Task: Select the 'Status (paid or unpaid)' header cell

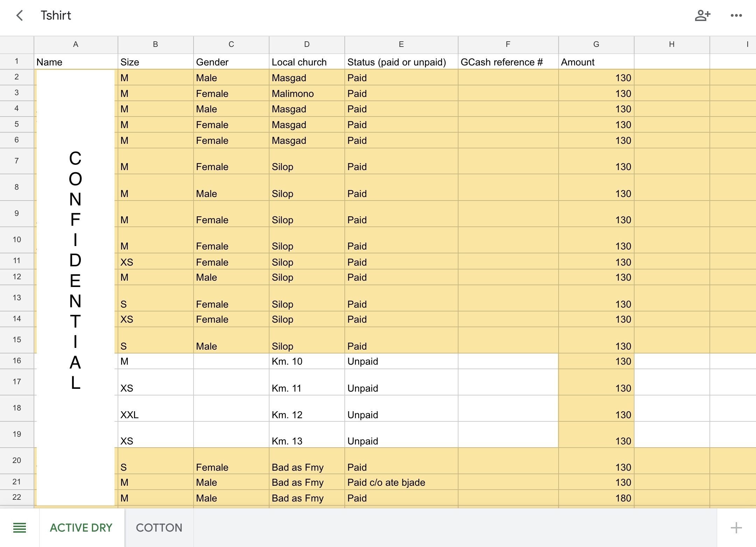Action: point(401,62)
